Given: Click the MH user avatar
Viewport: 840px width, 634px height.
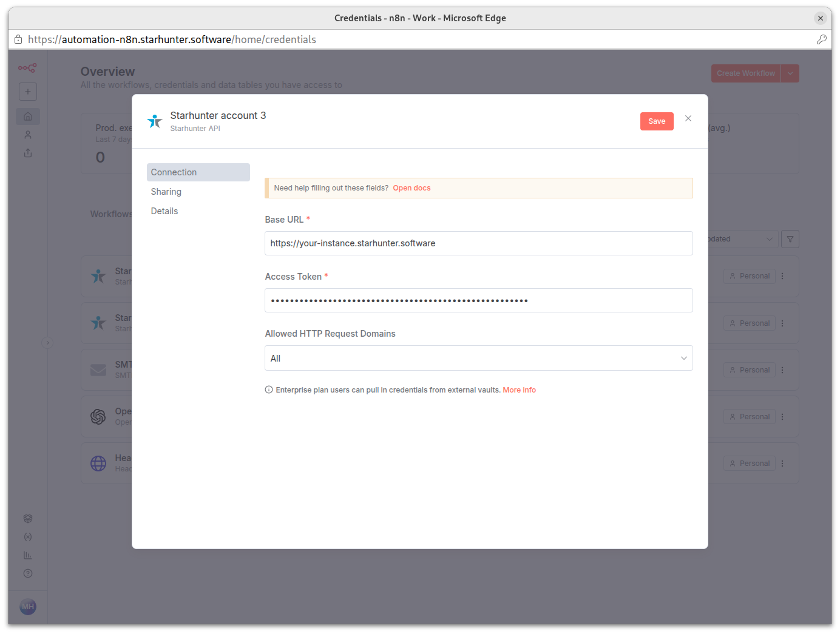Looking at the screenshot, I should pos(28,607).
